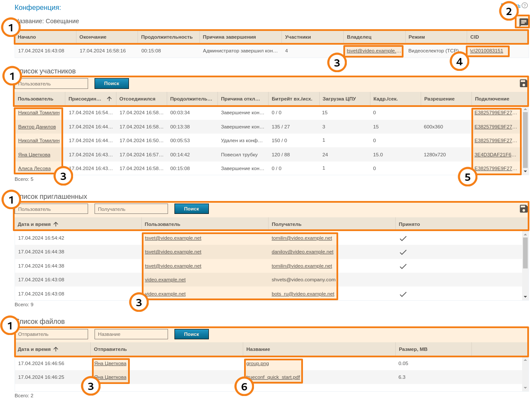
Task: Click the Отправитель filter field
Action: 51,334
